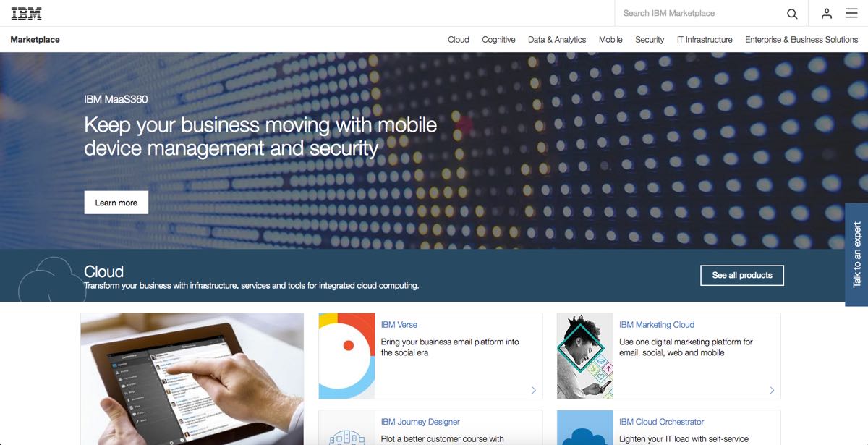
Task: Open the IBM Journey Designer link
Action: pyautogui.click(x=420, y=422)
